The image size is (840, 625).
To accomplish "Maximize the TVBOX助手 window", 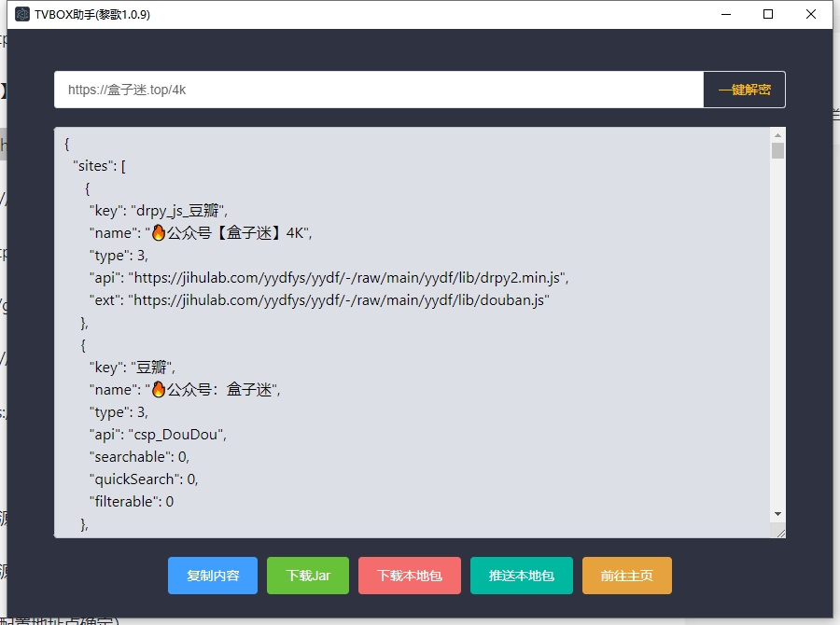I will coord(768,14).
